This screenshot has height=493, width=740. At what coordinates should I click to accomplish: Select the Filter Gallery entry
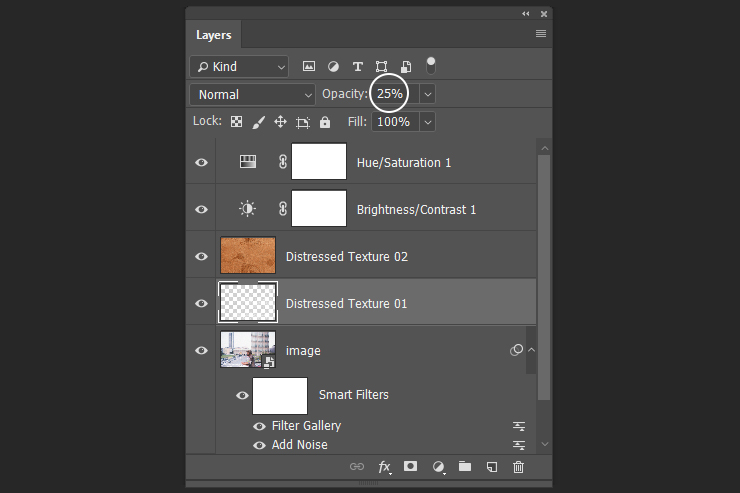306,426
